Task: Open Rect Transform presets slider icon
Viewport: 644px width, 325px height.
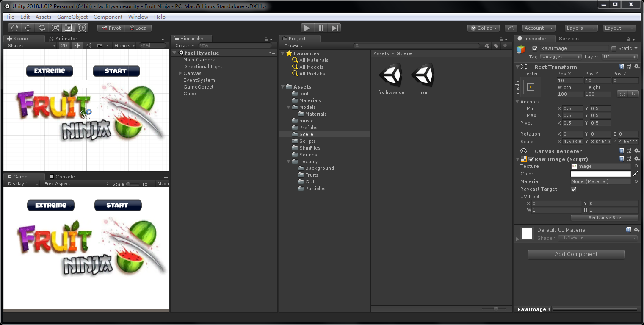Action: (629, 67)
